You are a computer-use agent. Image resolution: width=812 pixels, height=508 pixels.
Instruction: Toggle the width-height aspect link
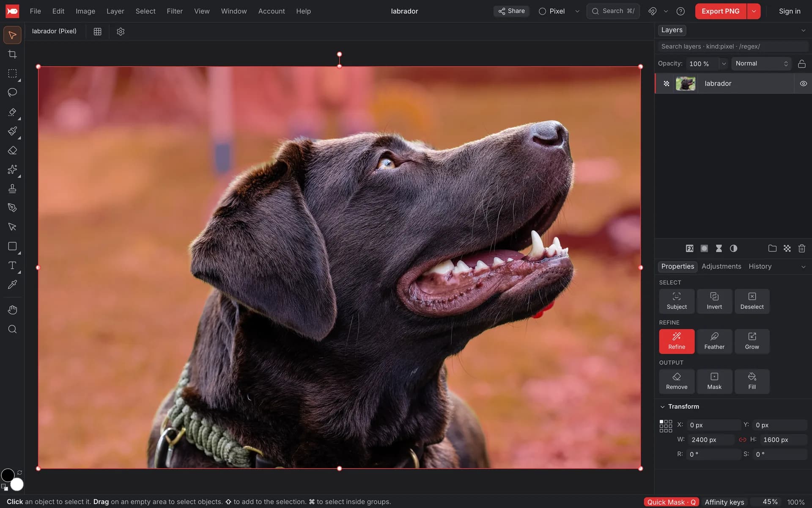tap(742, 440)
